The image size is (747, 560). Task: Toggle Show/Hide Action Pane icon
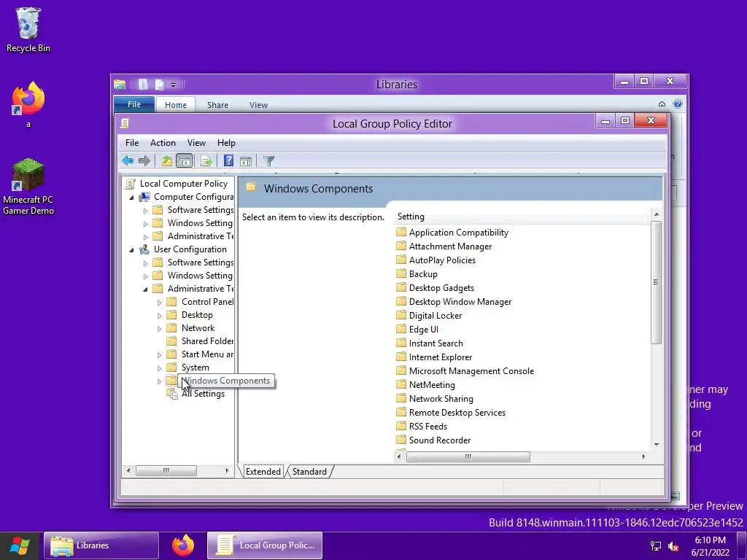tap(246, 161)
